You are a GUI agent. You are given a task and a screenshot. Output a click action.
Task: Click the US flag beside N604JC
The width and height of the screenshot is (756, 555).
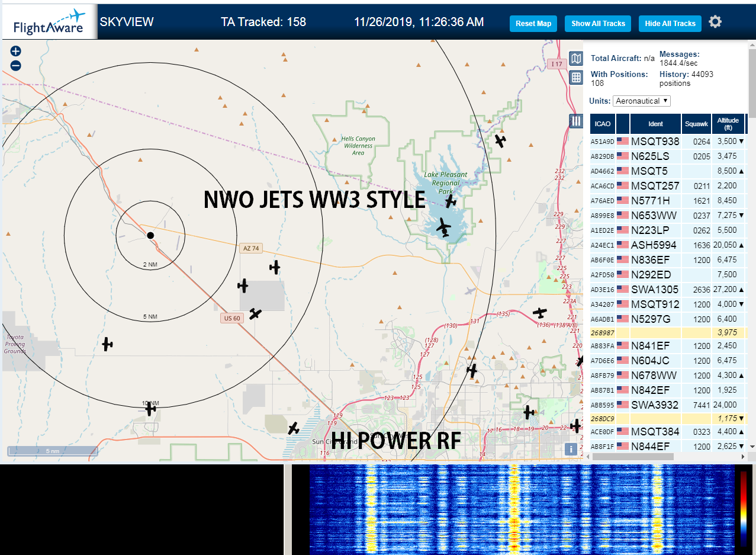[623, 360]
